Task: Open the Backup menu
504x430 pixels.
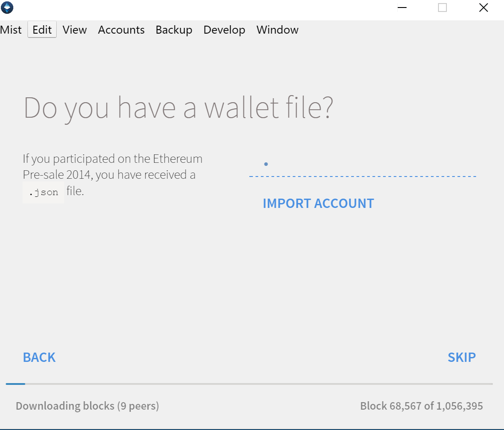Action: [x=174, y=30]
